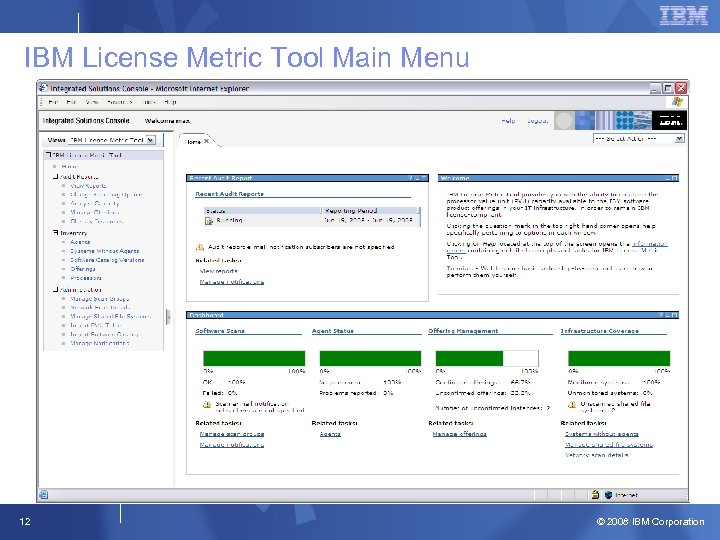Click the Software Scans progress bar
This screenshot has height=540, width=720.
[x=254, y=359]
